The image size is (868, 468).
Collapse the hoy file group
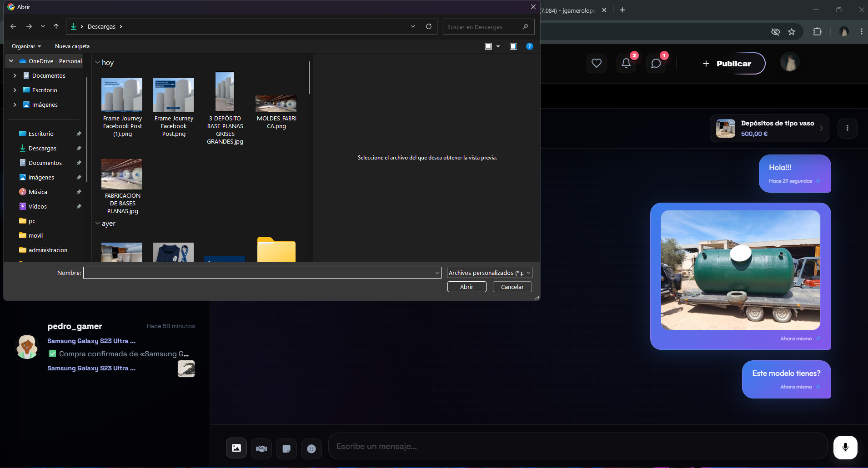[97, 62]
